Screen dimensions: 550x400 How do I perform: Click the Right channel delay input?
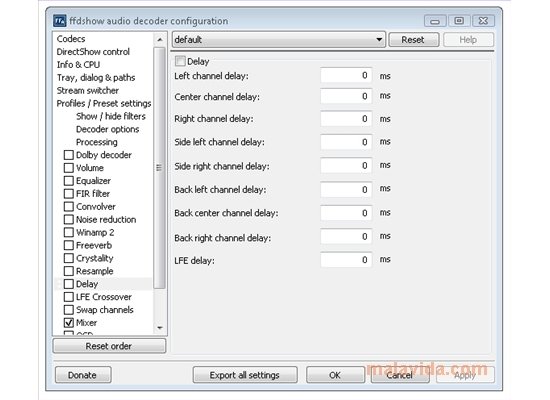[x=346, y=119]
